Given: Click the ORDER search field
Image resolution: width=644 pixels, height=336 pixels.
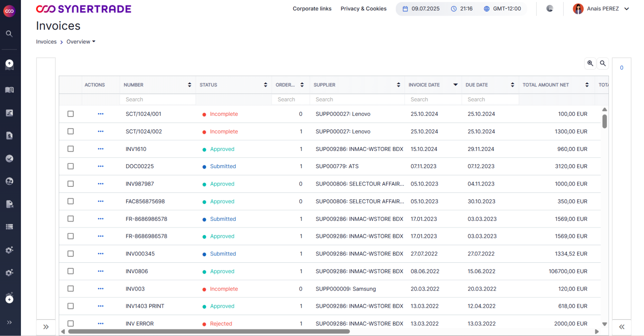Looking at the screenshot, I should point(291,99).
